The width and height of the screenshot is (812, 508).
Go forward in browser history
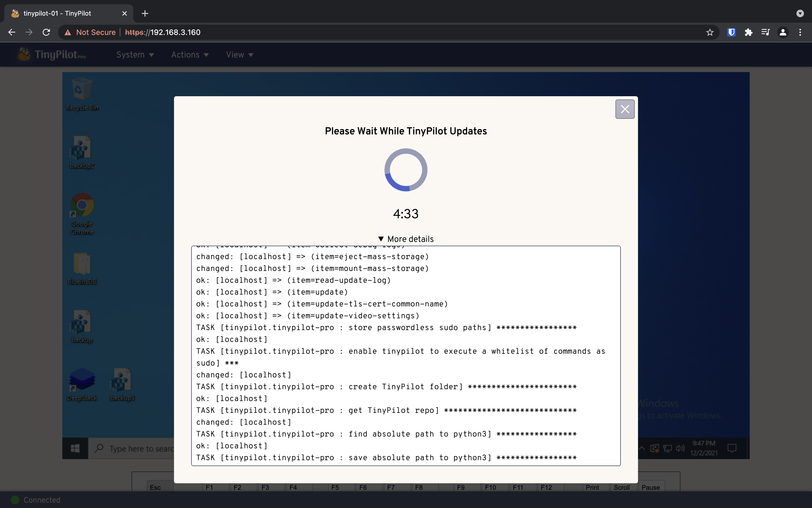tap(29, 32)
